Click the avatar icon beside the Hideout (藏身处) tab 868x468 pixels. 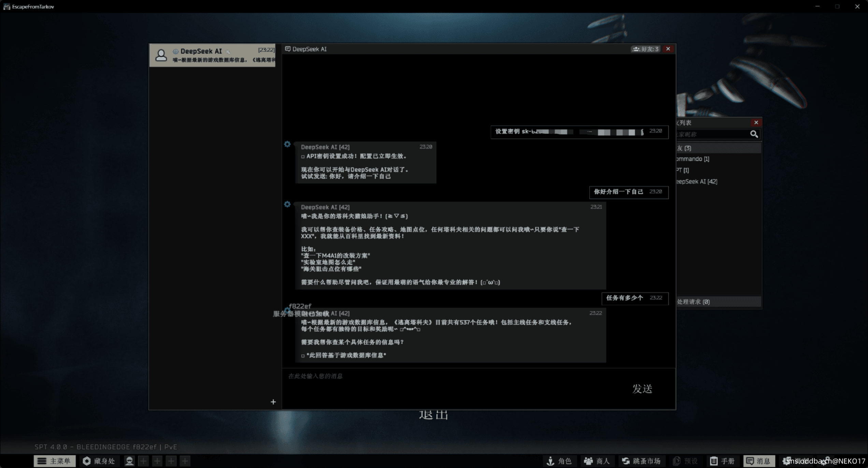pyautogui.click(x=129, y=461)
